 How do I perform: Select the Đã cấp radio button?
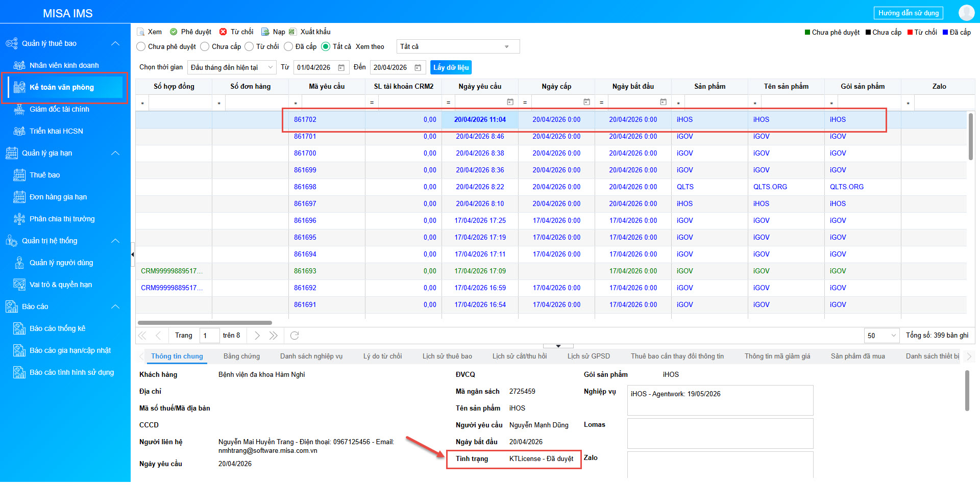tap(288, 47)
